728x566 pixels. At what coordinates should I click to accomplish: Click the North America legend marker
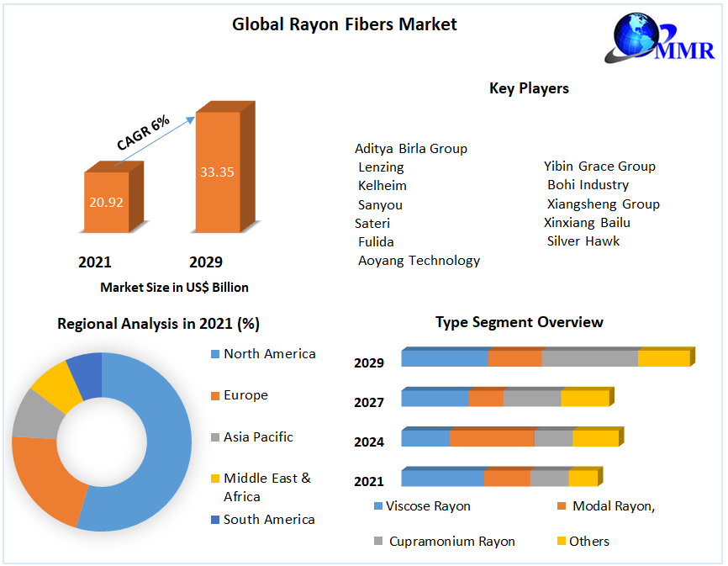point(213,354)
